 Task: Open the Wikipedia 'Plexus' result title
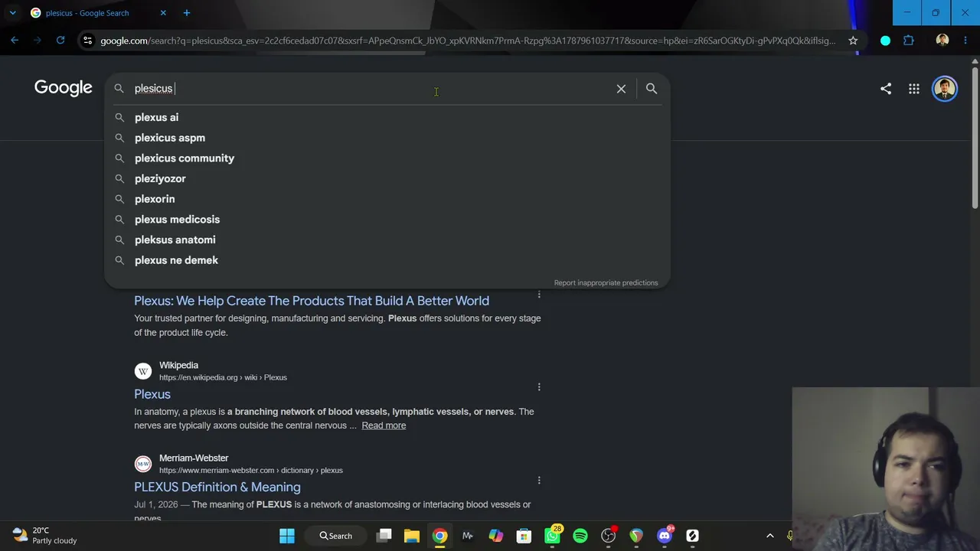[x=152, y=394]
